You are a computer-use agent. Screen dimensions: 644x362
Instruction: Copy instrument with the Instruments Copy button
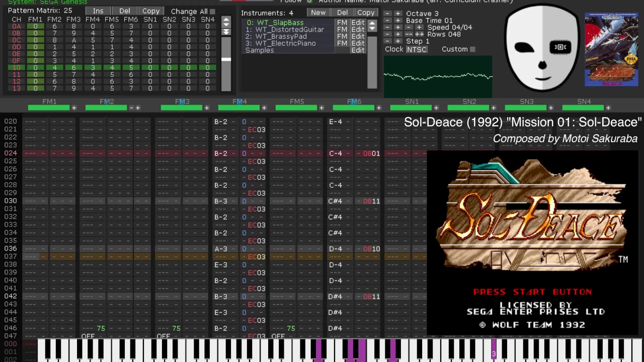[366, 13]
